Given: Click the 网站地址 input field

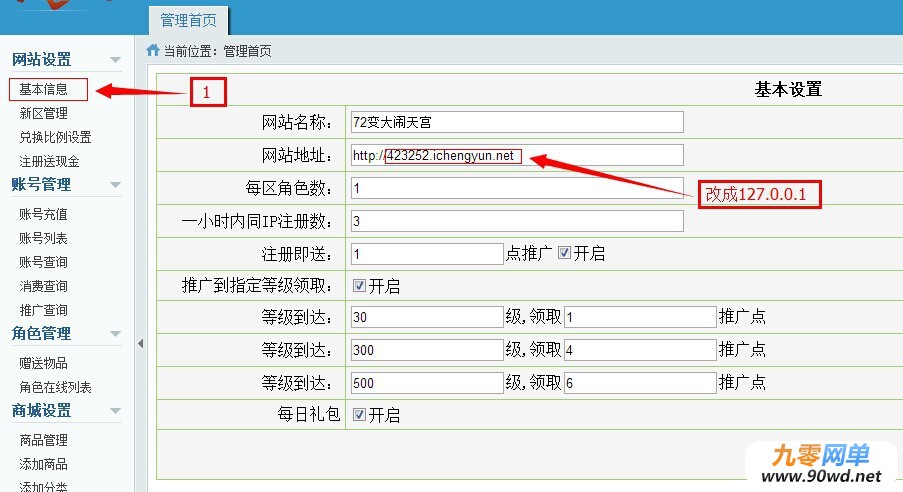Looking at the screenshot, I should (517, 155).
